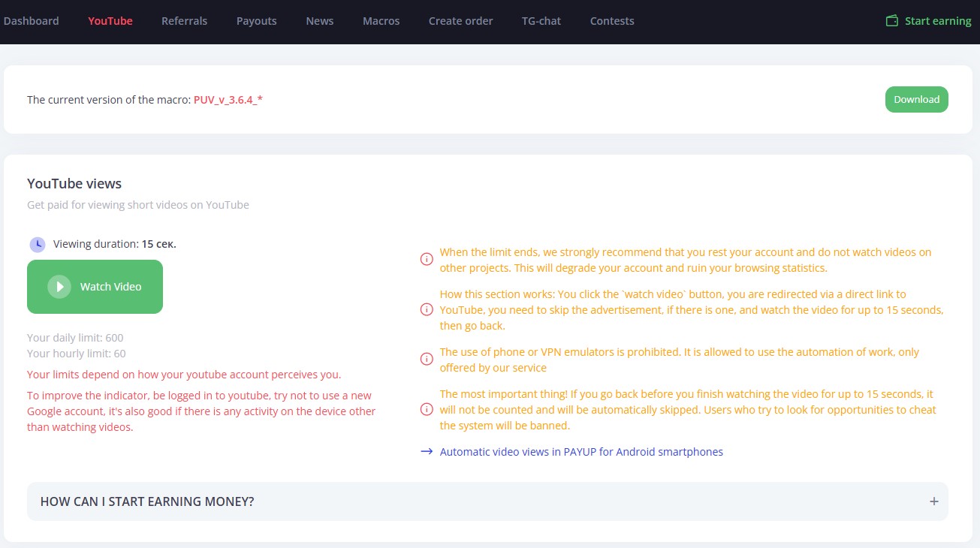Download the current macro version
Image resolution: width=980 pixels, height=548 pixels.
917,99
